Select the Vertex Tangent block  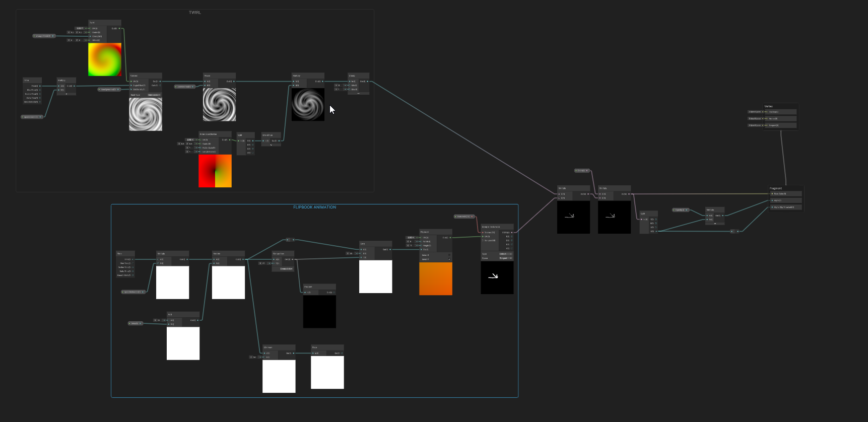(x=780, y=125)
